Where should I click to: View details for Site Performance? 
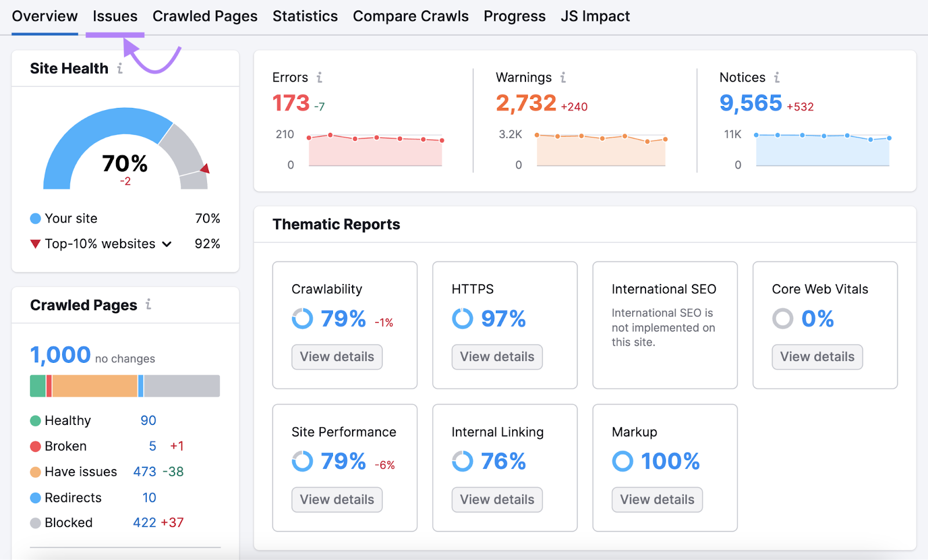coord(336,499)
